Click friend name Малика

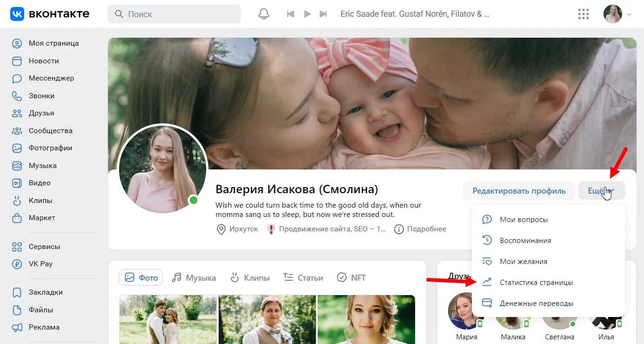[513, 337]
